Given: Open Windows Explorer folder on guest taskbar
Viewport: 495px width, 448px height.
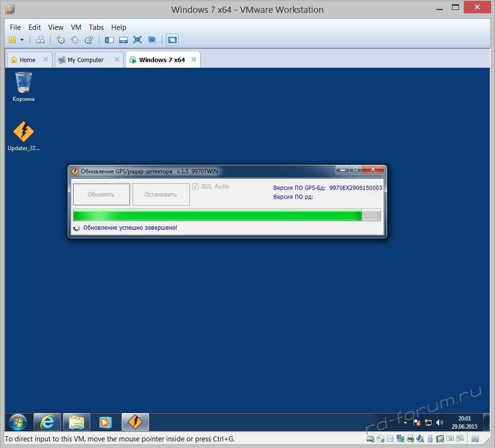Looking at the screenshot, I should (77, 422).
